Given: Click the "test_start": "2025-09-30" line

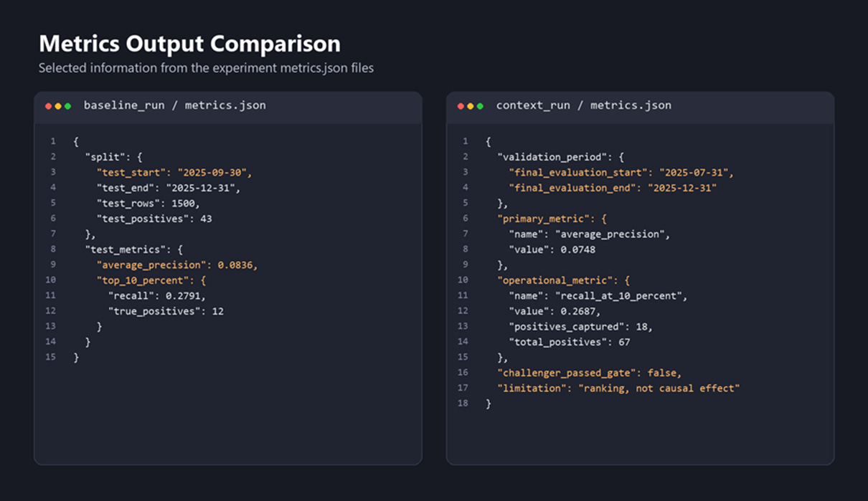Looking at the screenshot, I should (175, 172).
